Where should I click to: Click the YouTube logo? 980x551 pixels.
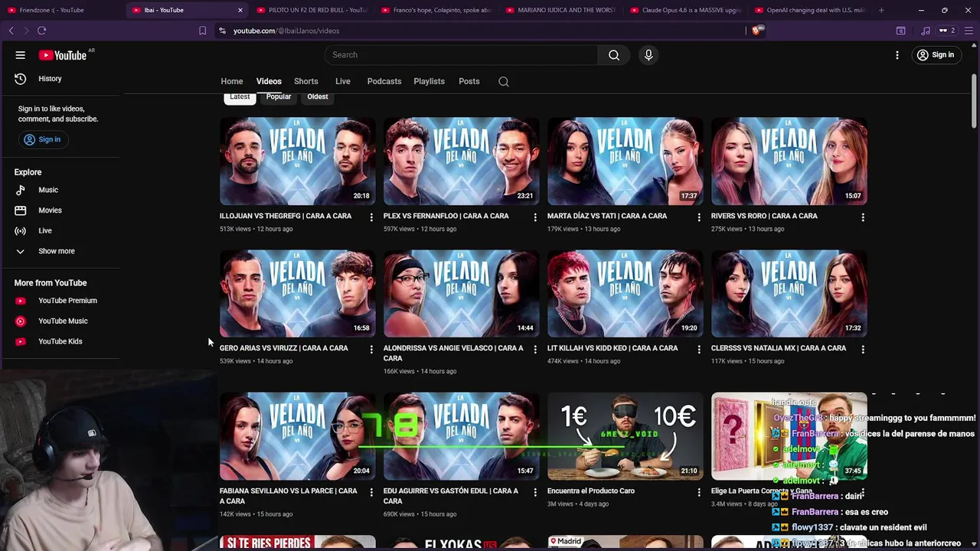click(63, 55)
